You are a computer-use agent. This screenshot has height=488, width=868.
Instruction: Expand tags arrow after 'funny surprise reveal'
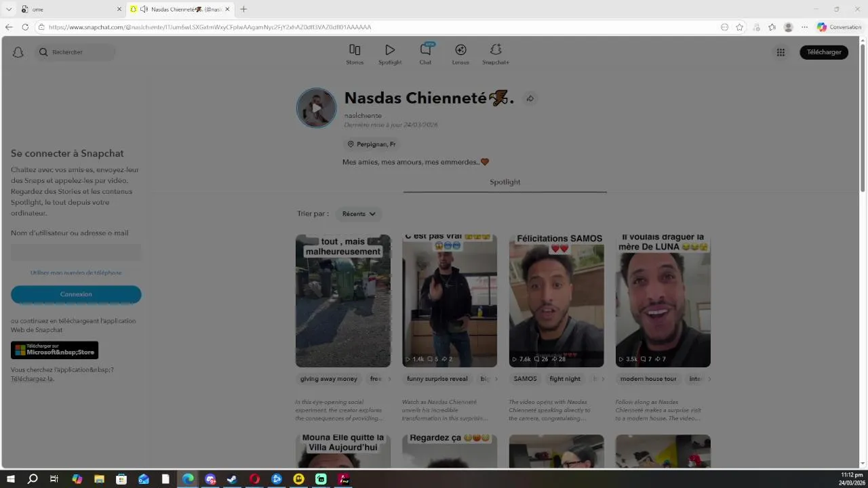pyautogui.click(x=496, y=379)
